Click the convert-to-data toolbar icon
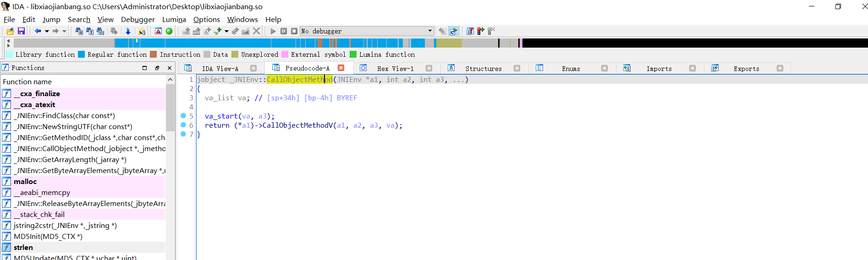The width and height of the screenshot is (868, 260). [197, 31]
